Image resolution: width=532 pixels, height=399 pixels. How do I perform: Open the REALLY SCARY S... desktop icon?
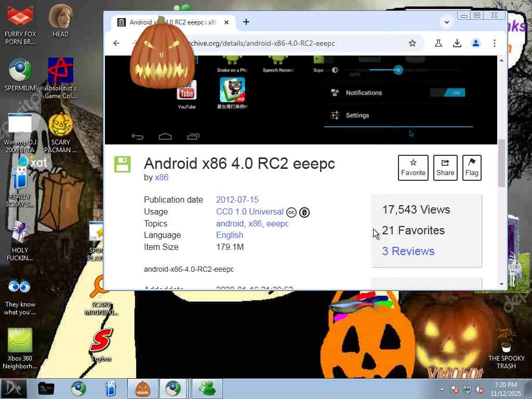pos(20,187)
